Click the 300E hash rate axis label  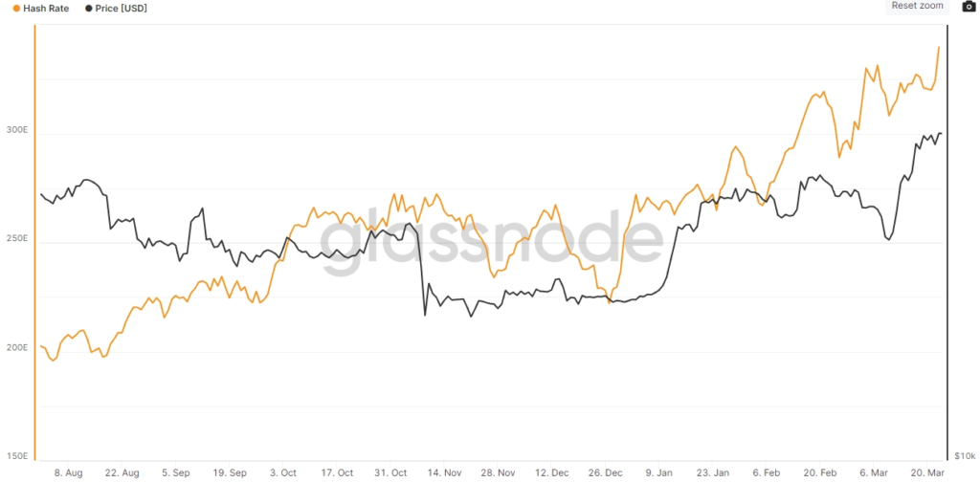click(x=17, y=130)
